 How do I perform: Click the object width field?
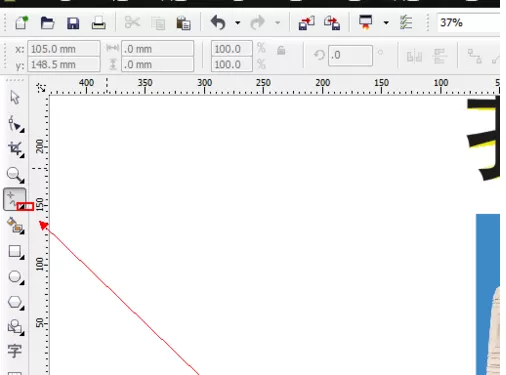[x=157, y=49]
